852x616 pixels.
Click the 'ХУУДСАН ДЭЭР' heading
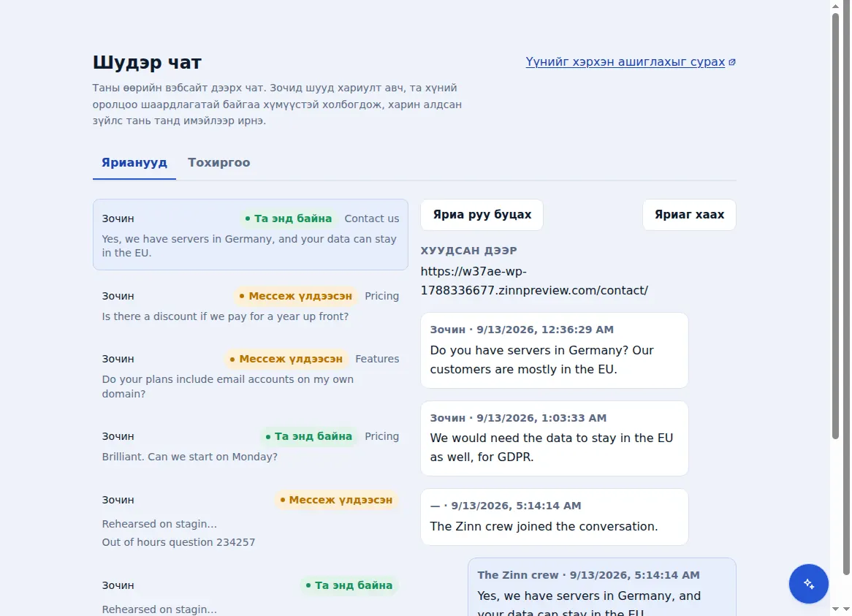coord(468,251)
